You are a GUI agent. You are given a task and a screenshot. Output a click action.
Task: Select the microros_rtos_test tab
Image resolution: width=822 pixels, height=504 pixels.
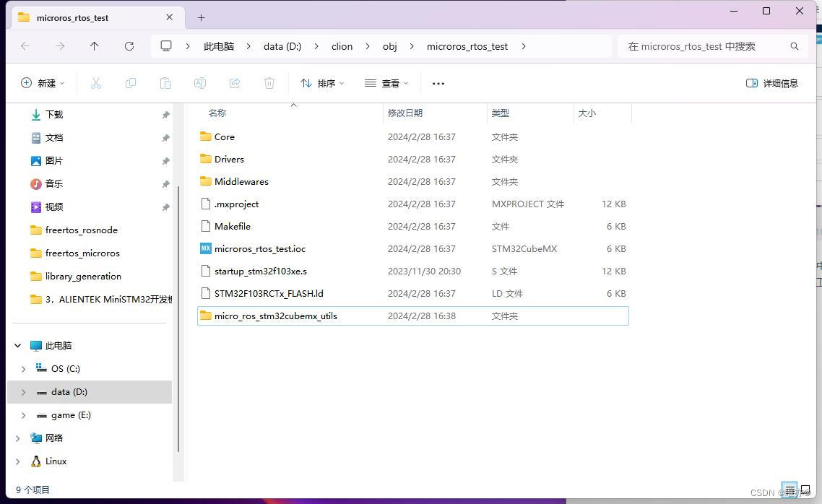(97, 18)
